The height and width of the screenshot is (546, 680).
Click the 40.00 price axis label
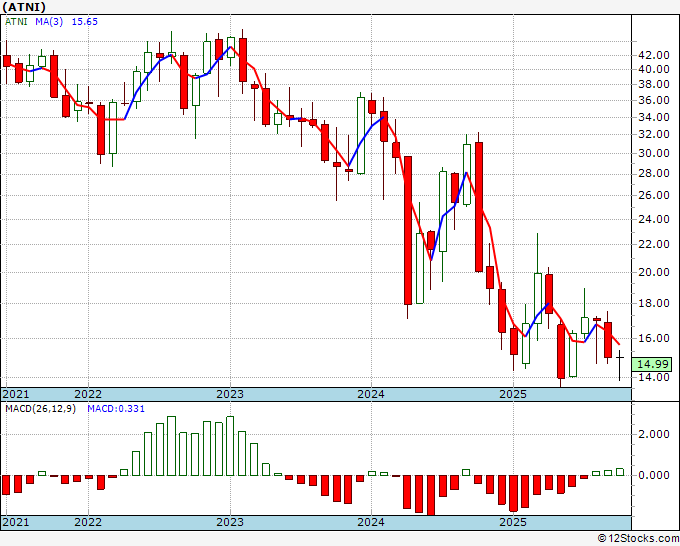click(x=654, y=69)
